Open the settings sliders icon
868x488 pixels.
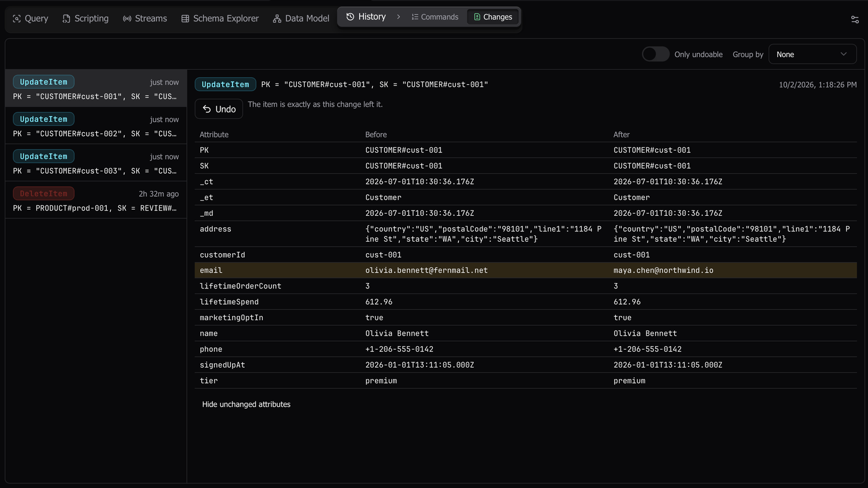(x=855, y=19)
